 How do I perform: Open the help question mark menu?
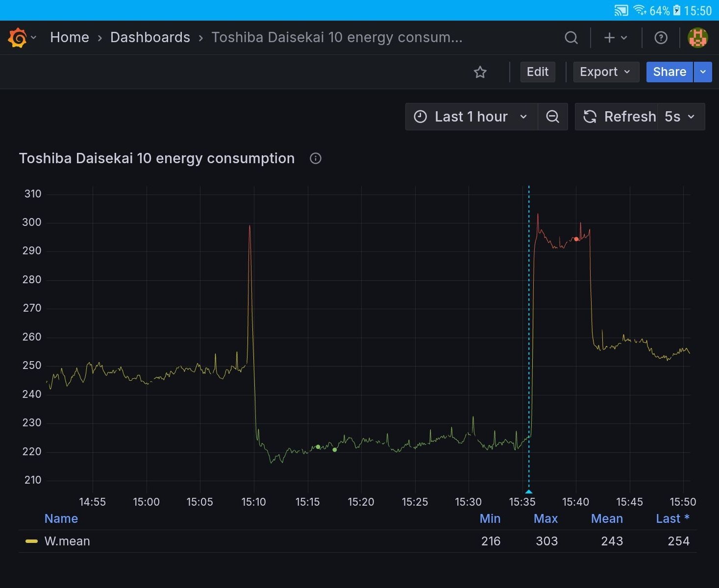661,38
